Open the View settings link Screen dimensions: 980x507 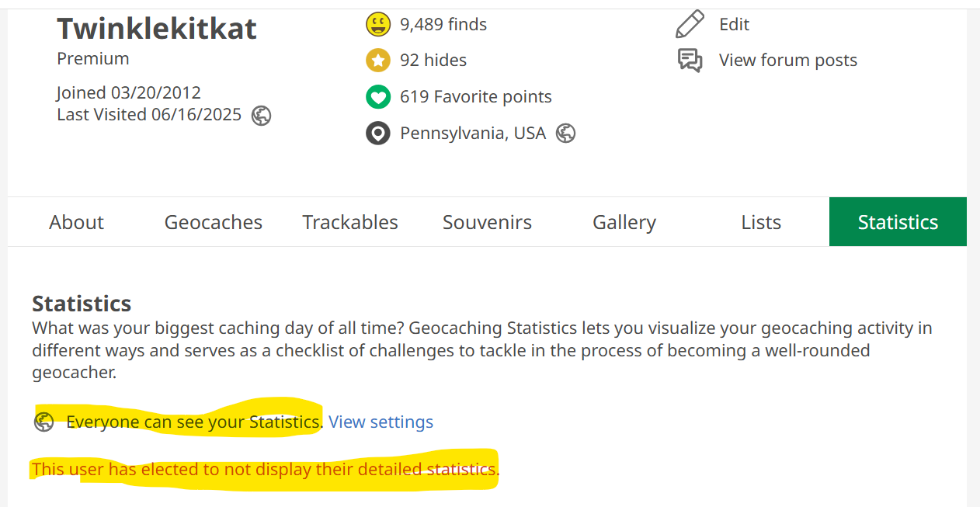381,422
